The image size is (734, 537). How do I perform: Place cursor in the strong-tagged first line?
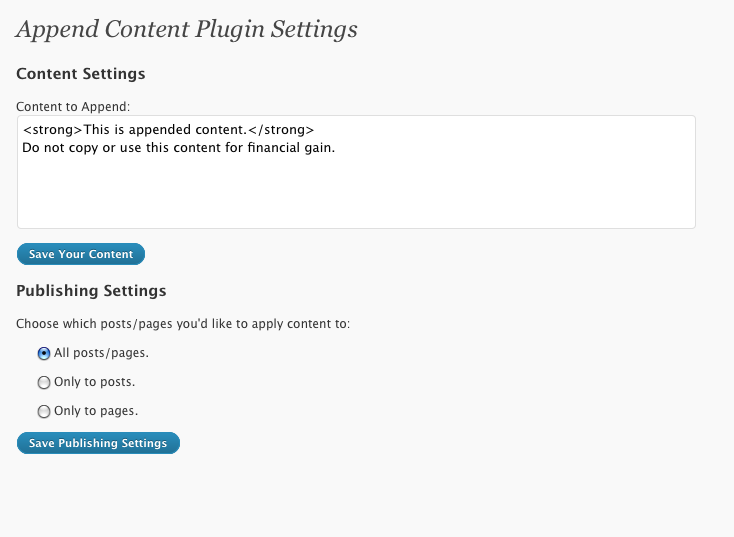(169, 130)
